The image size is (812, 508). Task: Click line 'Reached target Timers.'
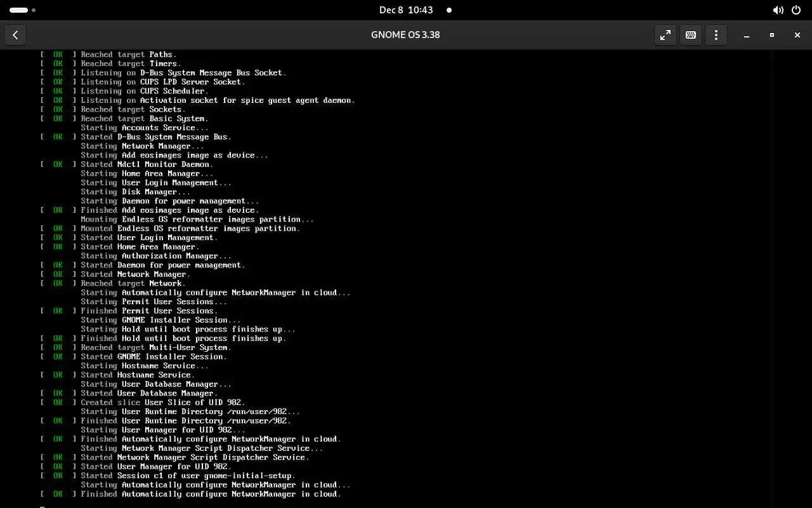(131, 63)
